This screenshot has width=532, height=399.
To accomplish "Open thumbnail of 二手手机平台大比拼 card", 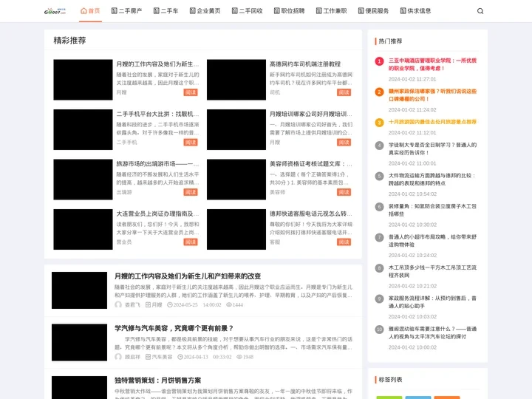I will pyautogui.click(x=83, y=129).
